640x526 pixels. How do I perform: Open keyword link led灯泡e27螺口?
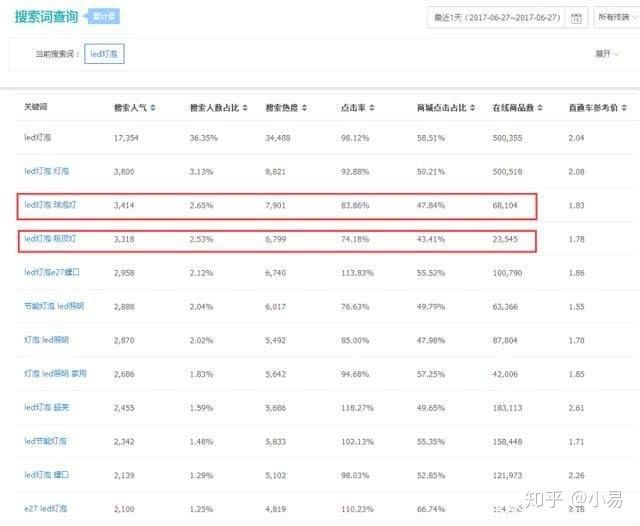51,272
